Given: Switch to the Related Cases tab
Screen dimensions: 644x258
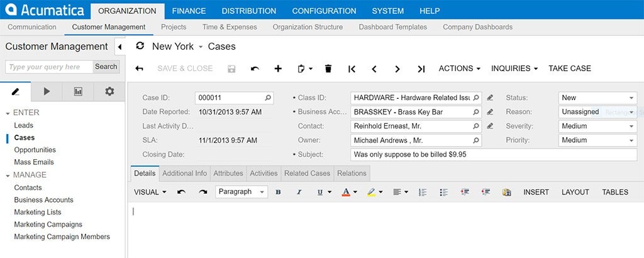Looking at the screenshot, I should pyautogui.click(x=307, y=174).
